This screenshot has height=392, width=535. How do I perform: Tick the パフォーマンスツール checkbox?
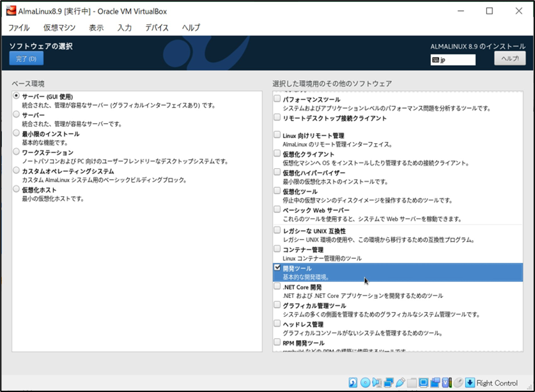[x=277, y=98]
